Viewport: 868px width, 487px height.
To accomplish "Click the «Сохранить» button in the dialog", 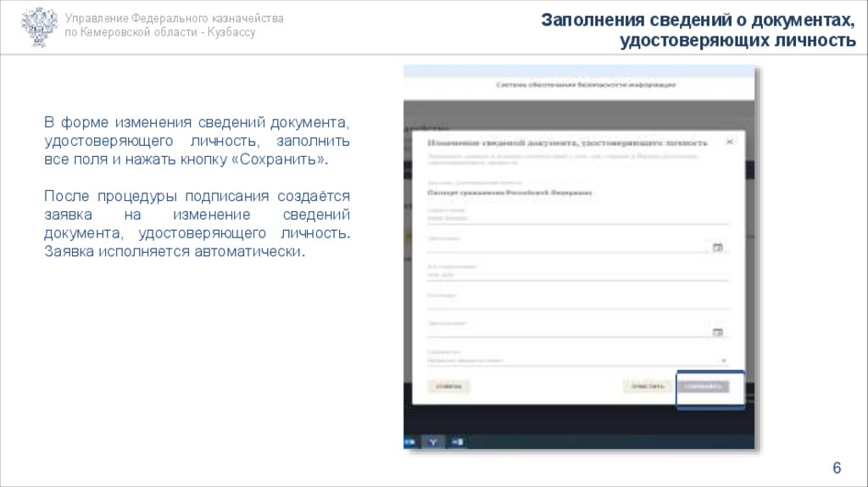I will 704,386.
